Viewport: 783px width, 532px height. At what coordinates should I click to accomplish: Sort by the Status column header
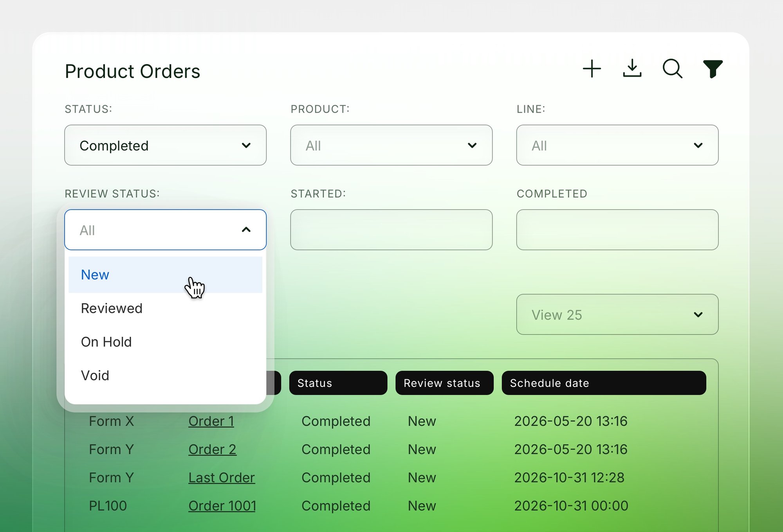[338, 383]
